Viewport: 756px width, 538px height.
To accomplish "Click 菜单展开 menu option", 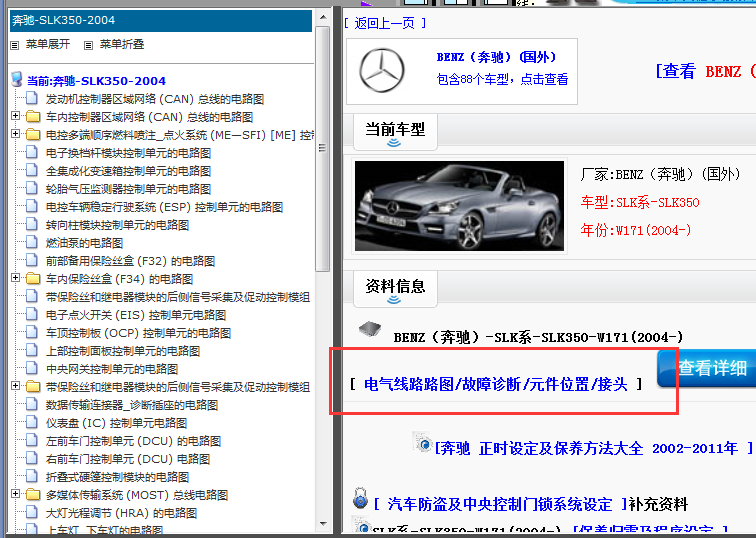I will 48,44.
